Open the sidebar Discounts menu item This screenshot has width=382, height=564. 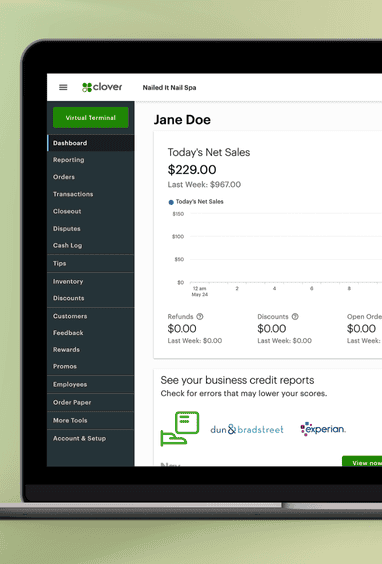coord(91,298)
